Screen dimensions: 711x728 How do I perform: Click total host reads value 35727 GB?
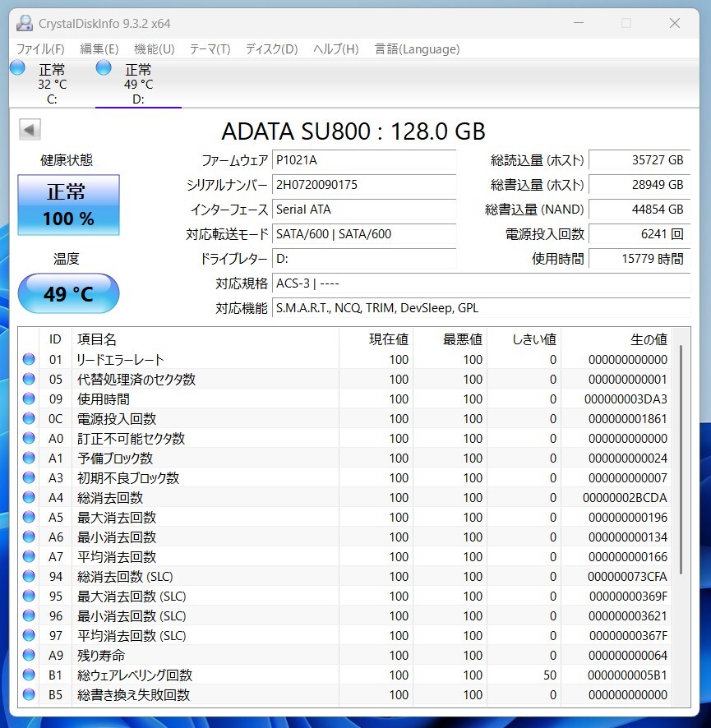(639, 160)
